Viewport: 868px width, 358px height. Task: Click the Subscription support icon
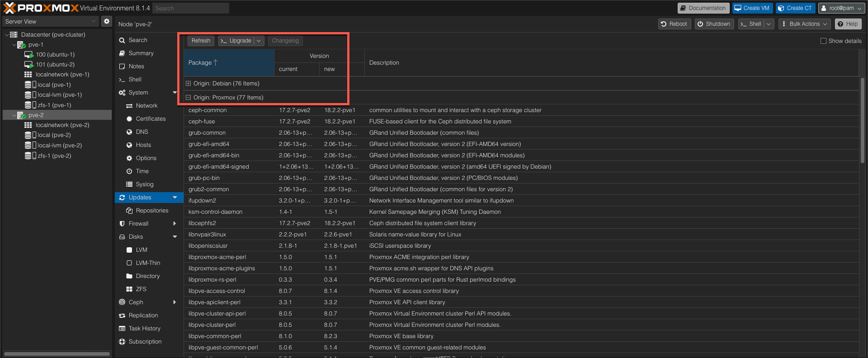tap(122, 342)
